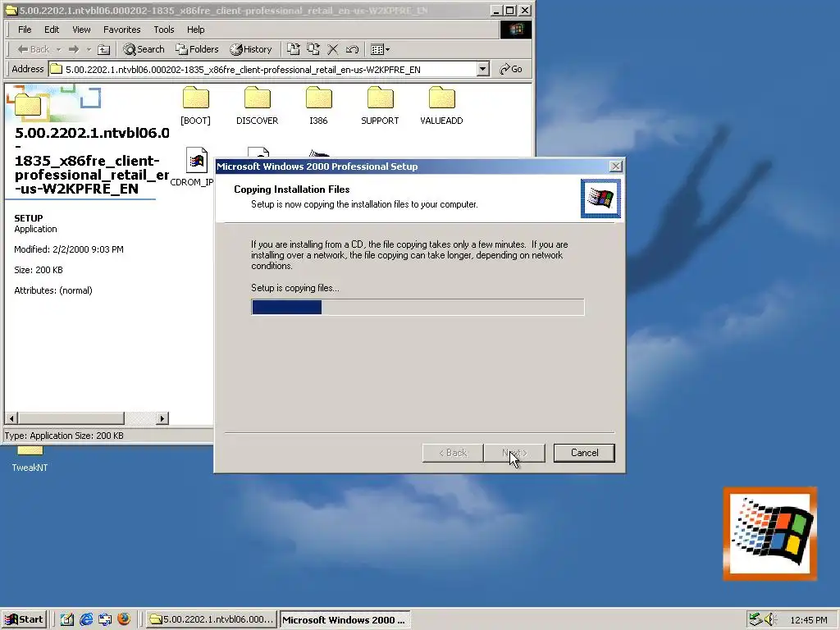Screen dimensions: 840x630
Task: Open the Back history dropdown arrow
Action: point(58,49)
